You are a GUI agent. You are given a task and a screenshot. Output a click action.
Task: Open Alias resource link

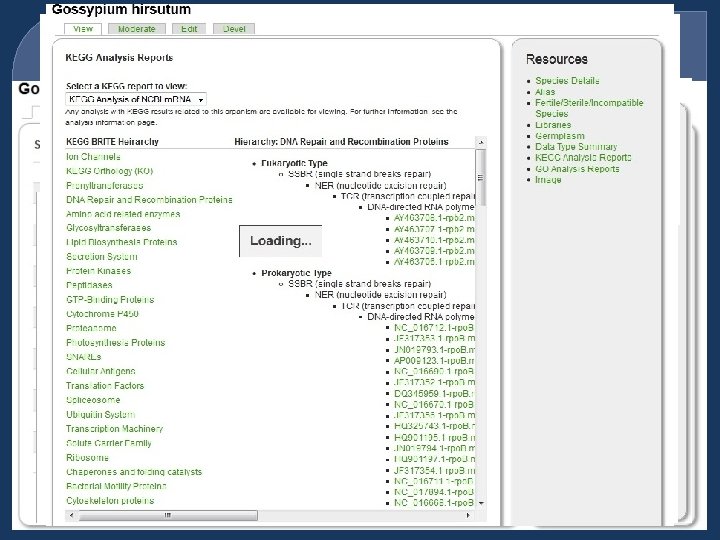point(545,92)
